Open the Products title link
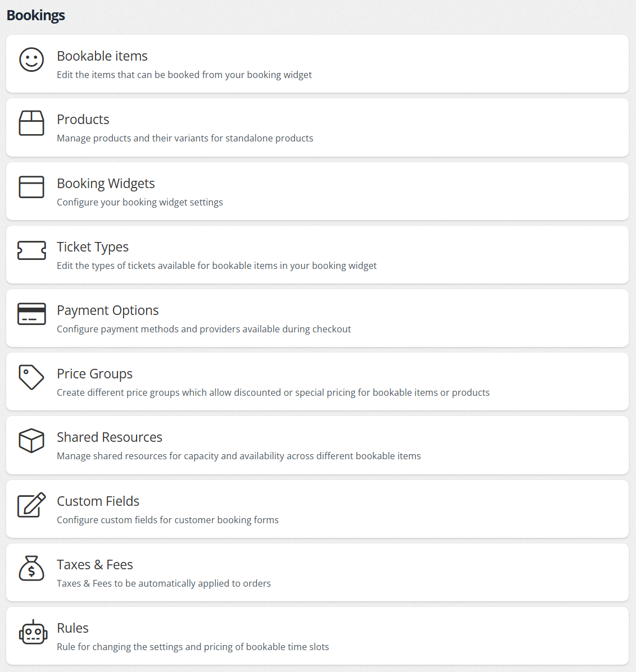Screen dimensions: 636x672 [83, 120]
